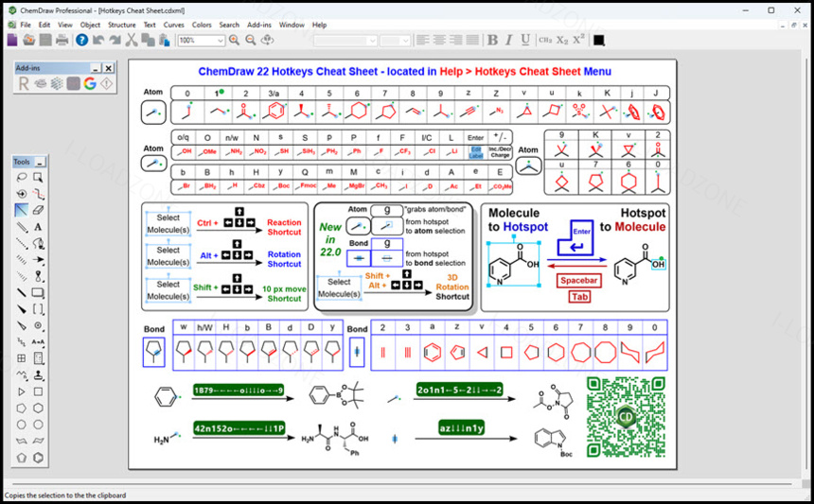The height and width of the screenshot is (504, 814).
Task: Click the black color swatch
Action: point(598,40)
